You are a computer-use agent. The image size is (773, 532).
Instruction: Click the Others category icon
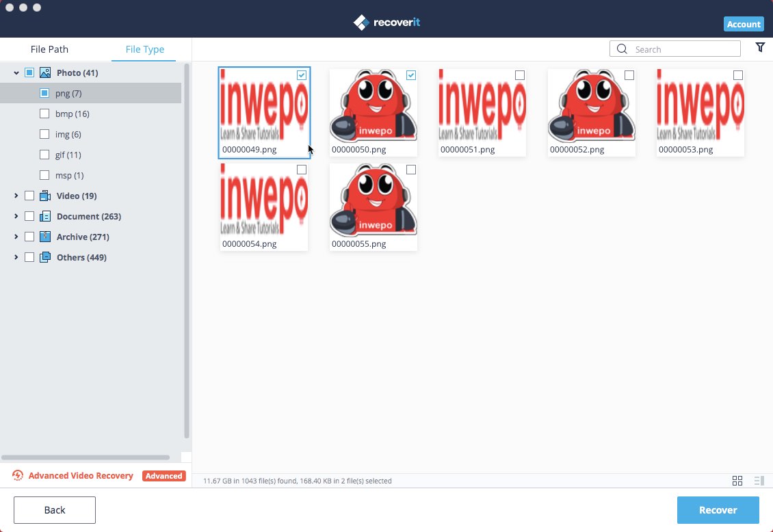[x=45, y=257]
